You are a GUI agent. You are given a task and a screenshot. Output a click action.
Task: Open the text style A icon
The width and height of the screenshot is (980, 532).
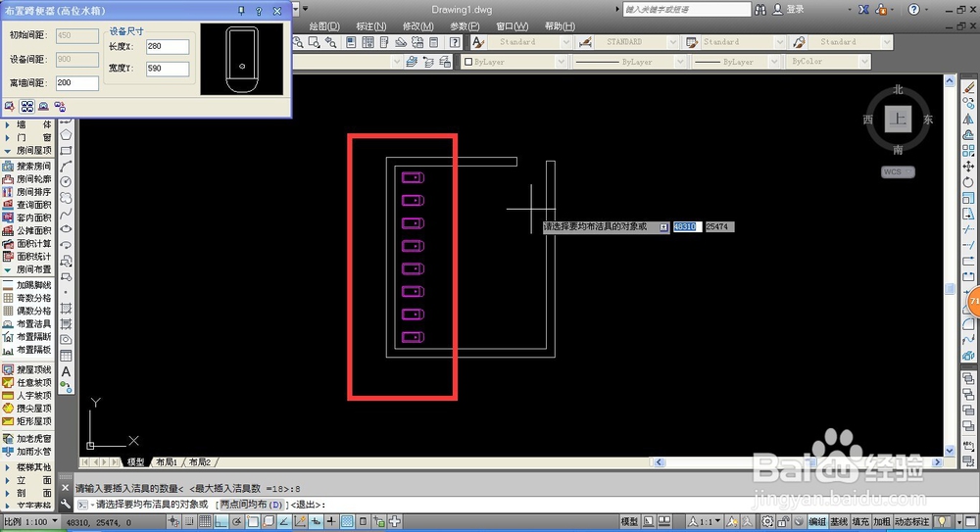478,42
